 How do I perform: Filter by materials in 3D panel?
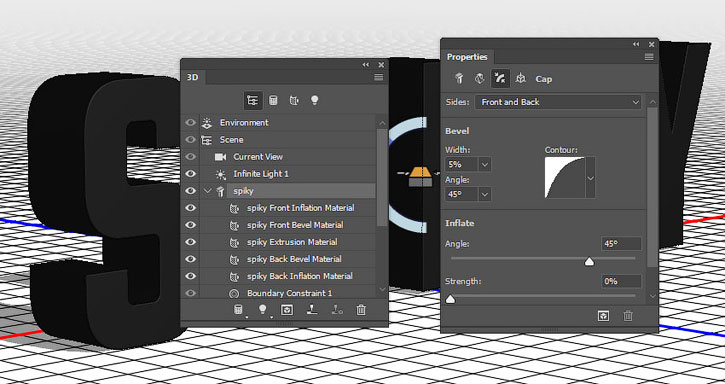click(x=294, y=100)
